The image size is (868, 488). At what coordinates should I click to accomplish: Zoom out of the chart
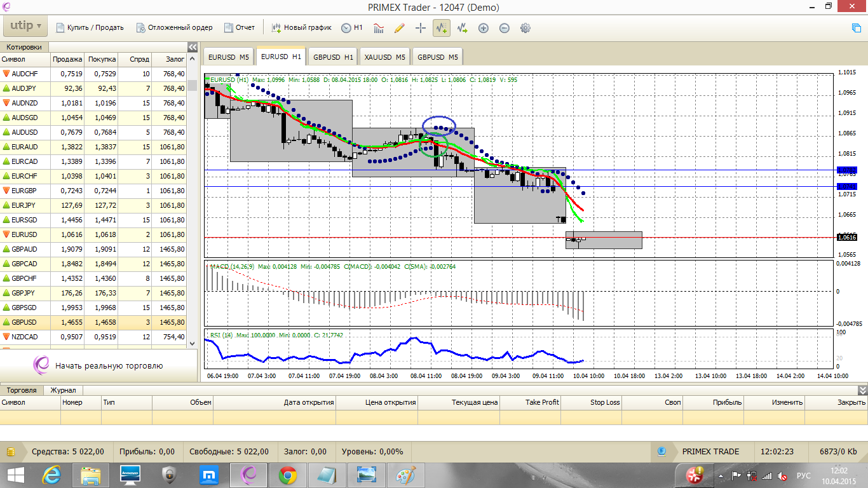504,28
